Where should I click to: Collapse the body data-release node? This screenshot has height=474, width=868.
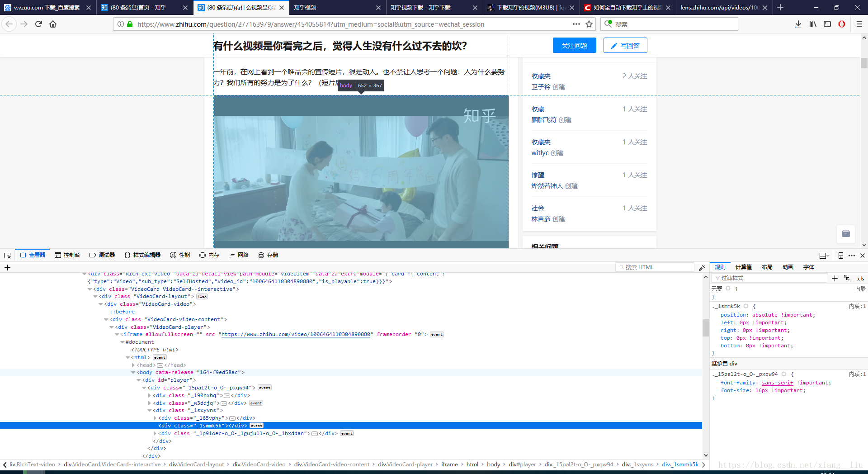pyautogui.click(x=133, y=373)
